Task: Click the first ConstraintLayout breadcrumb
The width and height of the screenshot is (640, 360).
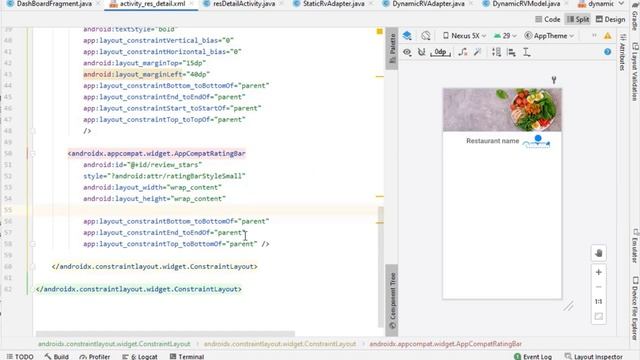Action: pos(114,344)
